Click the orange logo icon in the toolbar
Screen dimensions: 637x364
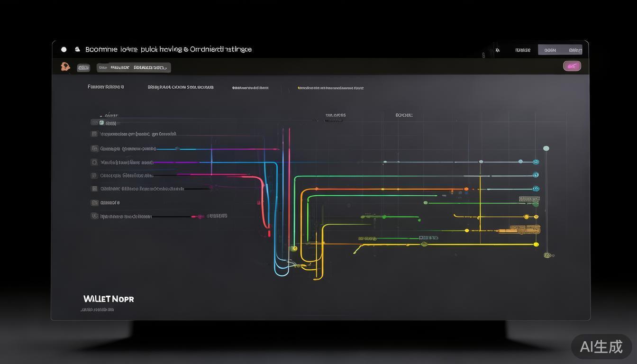65,67
